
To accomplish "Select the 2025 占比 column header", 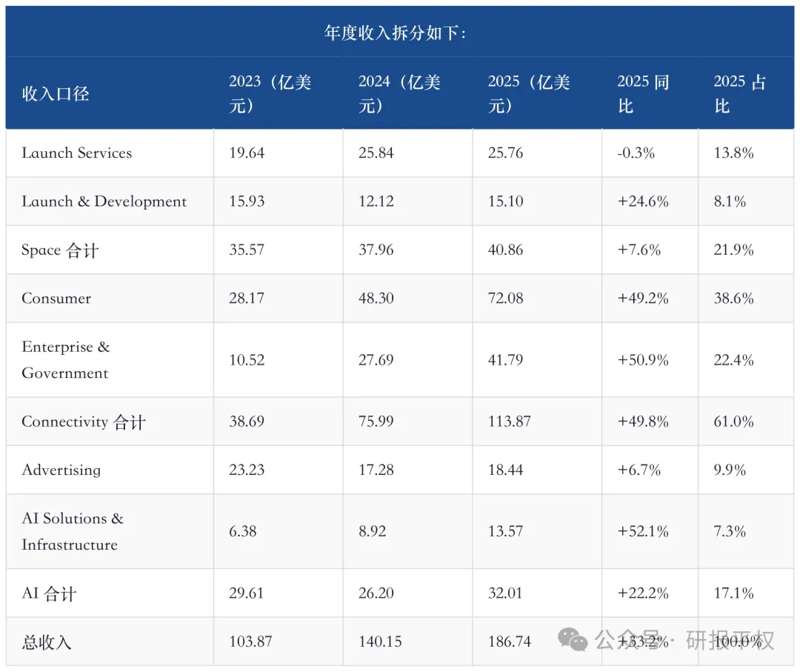I will click(x=740, y=94).
